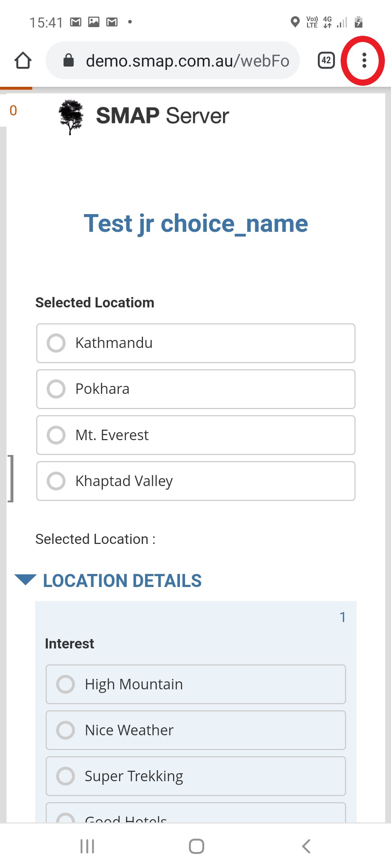The height and width of the screenshot is (868, 391).
Task: Tap the browser home icon
Action: click(x=23, y=60)
